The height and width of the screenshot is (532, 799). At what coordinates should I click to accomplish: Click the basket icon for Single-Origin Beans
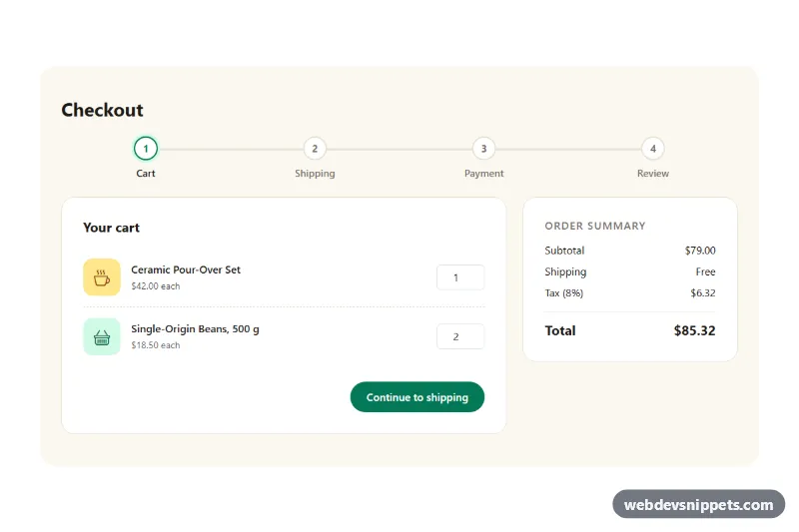102,336
